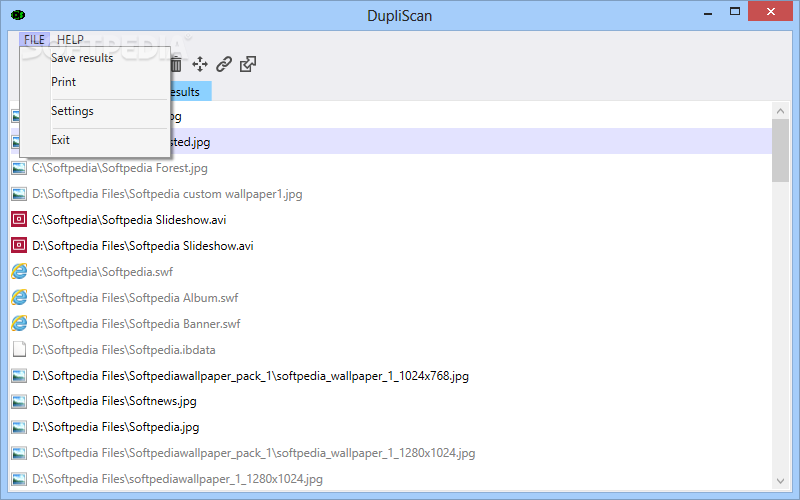Select the highlighted row ending in sted.jpg

point(470,141)
